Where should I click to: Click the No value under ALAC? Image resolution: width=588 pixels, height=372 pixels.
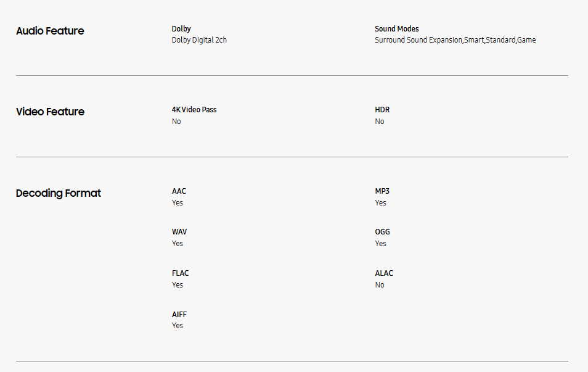pyautogui.click(x=379, y=285)
